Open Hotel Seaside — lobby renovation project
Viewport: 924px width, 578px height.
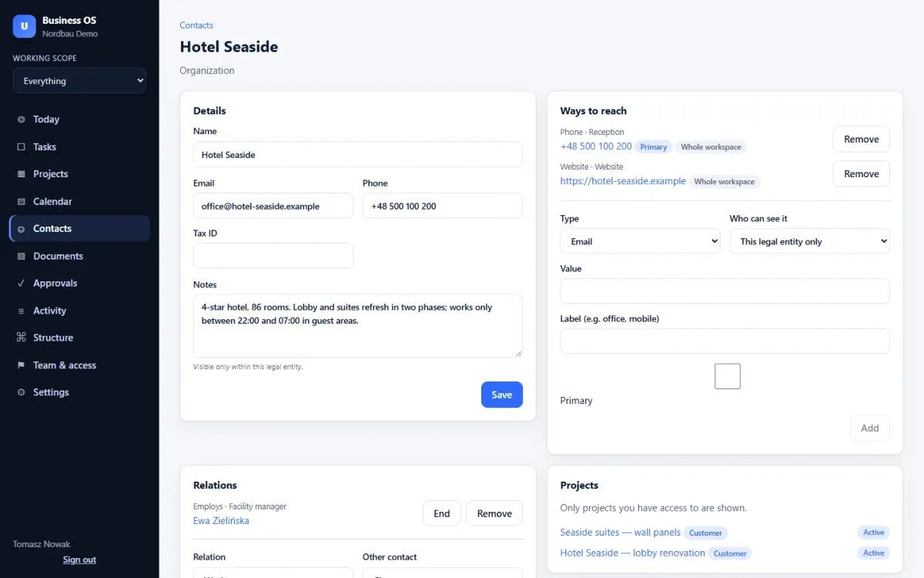(633, 553)
